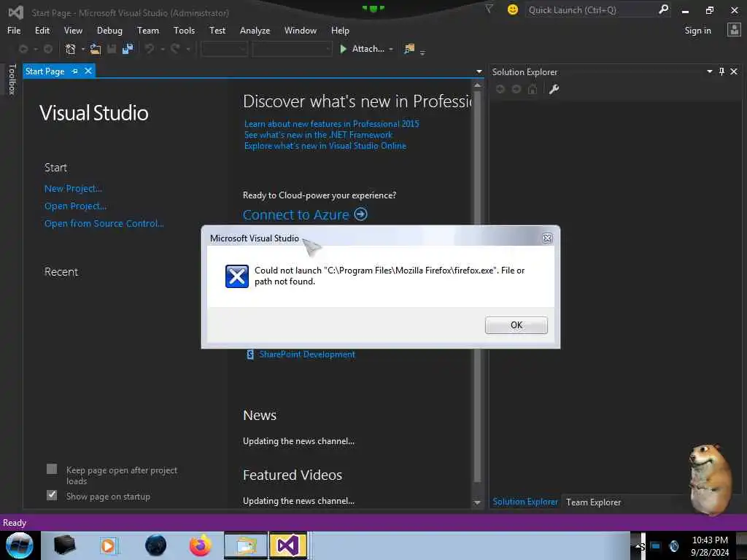Click the Find in Files toolbar icon
Image resolution: width=747 pixels, height=560 pixels.
409,49
